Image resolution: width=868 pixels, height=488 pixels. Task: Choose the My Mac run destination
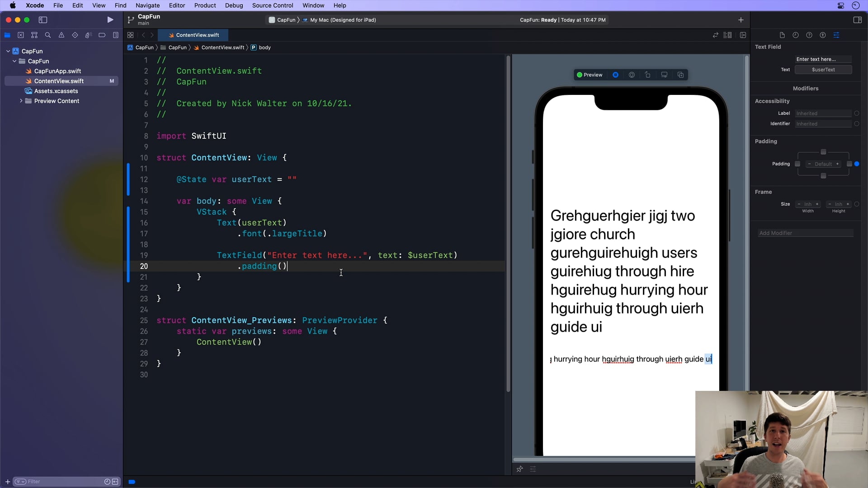coord(339,20)
